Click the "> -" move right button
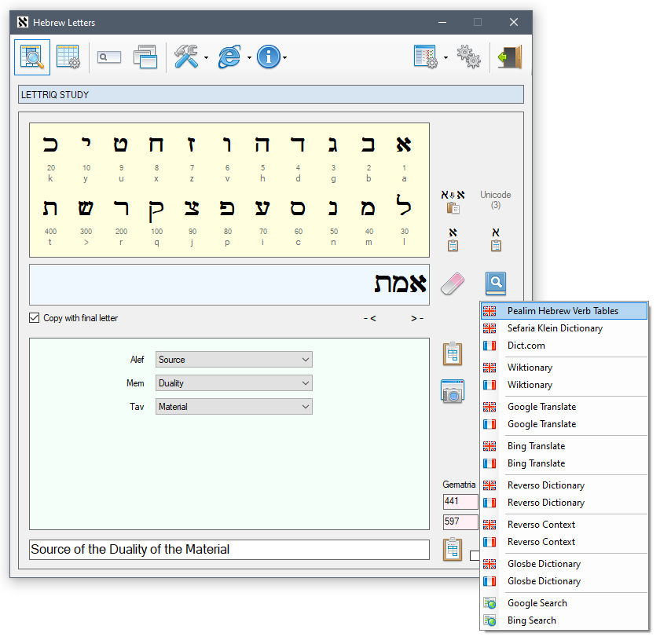This screenshot has height=644, width=660. (x=417, y=318)
